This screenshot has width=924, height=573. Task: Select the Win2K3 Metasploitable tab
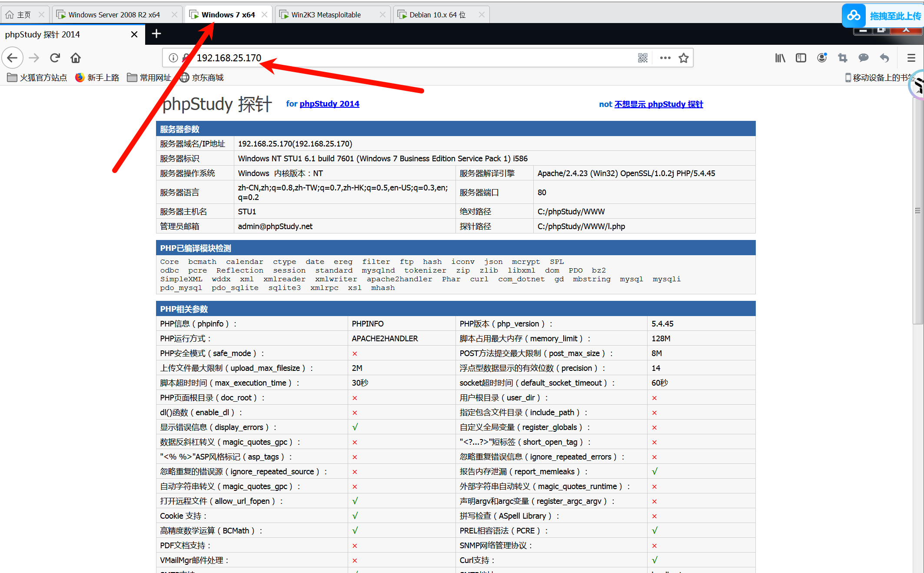(326, 15)
